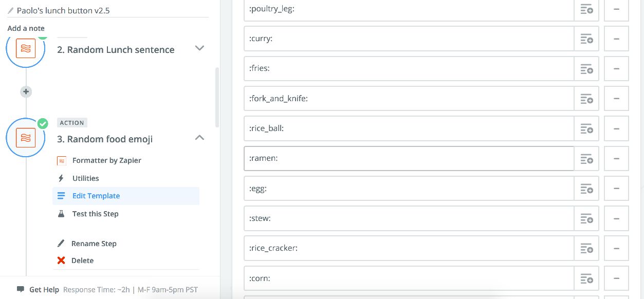Remove the :fries: entry with minus button

[616, 69]
